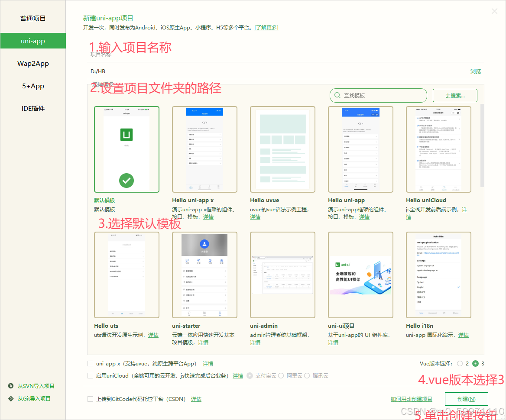Click the template search magnifier icon
The image size is (506, 420).
pos(337,96)
